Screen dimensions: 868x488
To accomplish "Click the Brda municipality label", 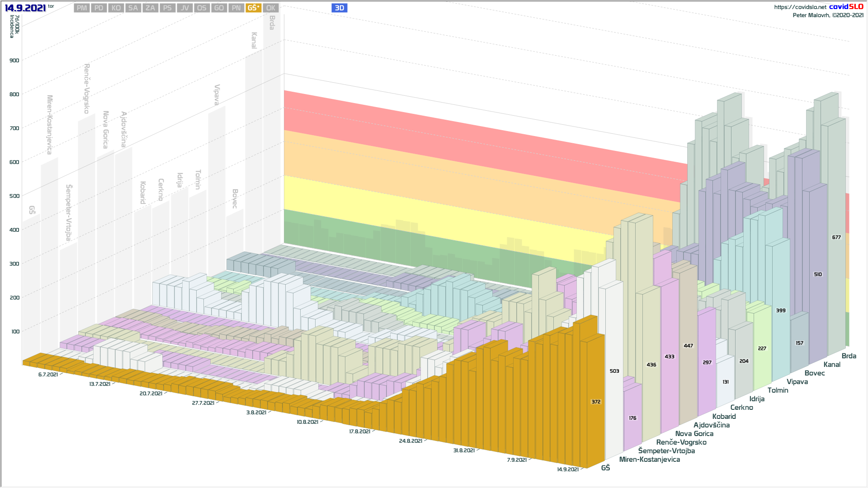I will click(849, 356).
